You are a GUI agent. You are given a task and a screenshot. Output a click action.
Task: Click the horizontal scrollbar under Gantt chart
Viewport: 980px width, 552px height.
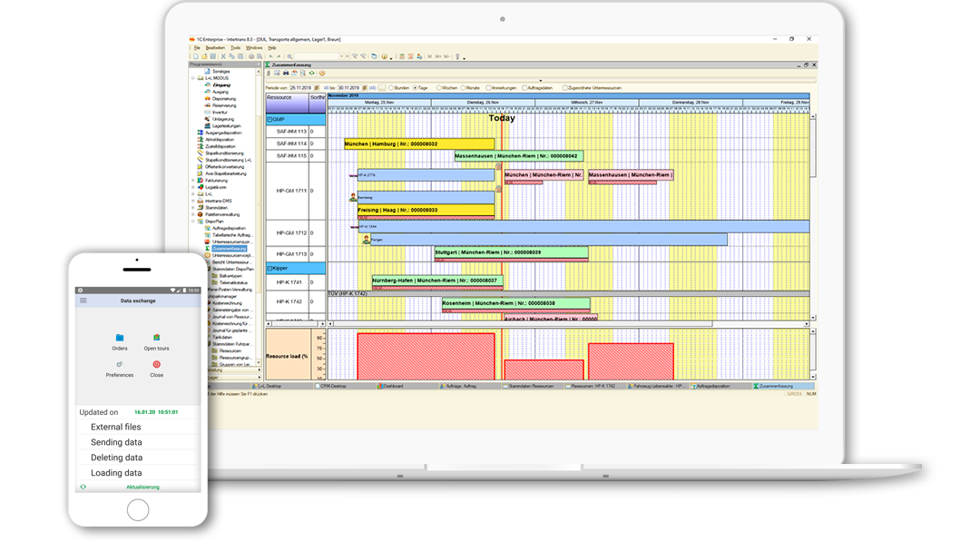pyautogui.click(x=569, y=324)
